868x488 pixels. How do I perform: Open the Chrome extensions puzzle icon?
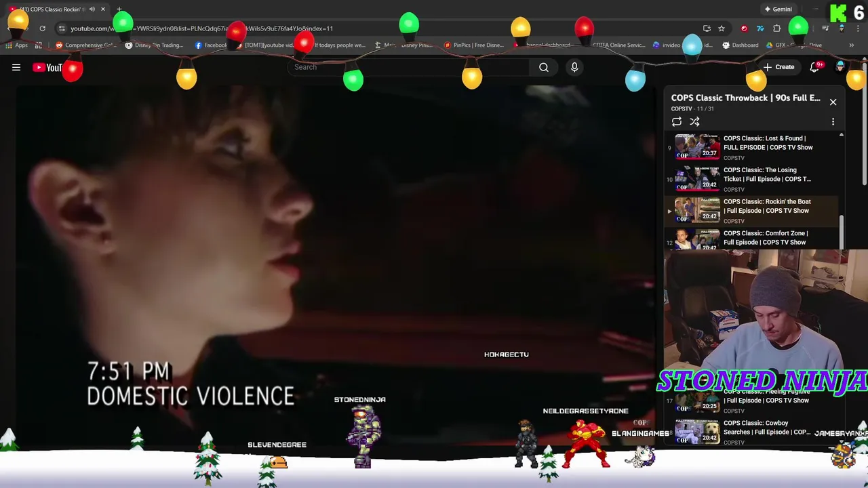(777, 28)
